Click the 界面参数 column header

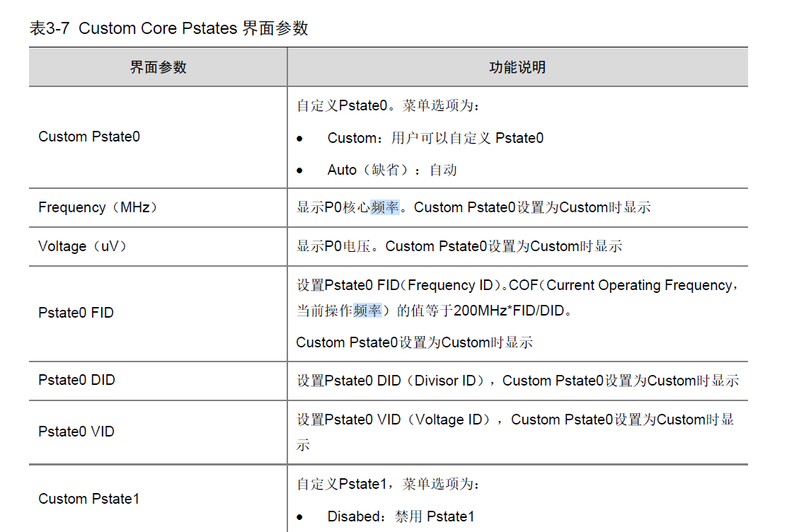158,67
